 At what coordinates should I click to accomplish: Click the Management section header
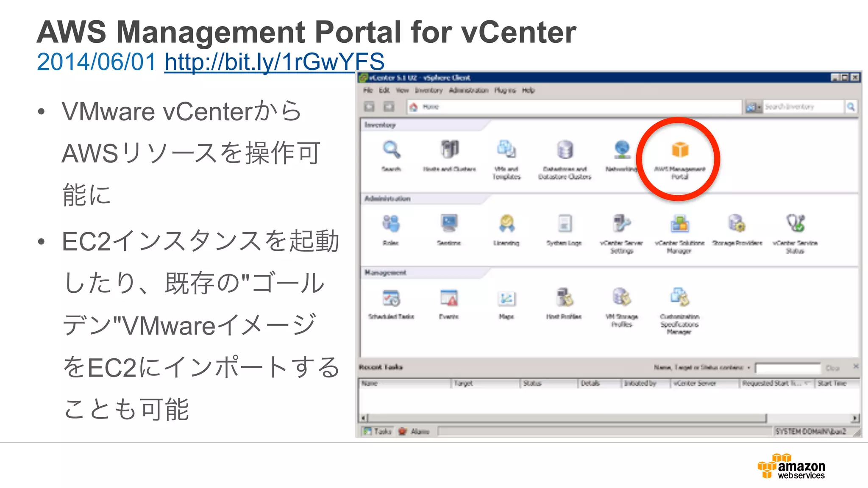pyautogui.click(x=385, y=272)
